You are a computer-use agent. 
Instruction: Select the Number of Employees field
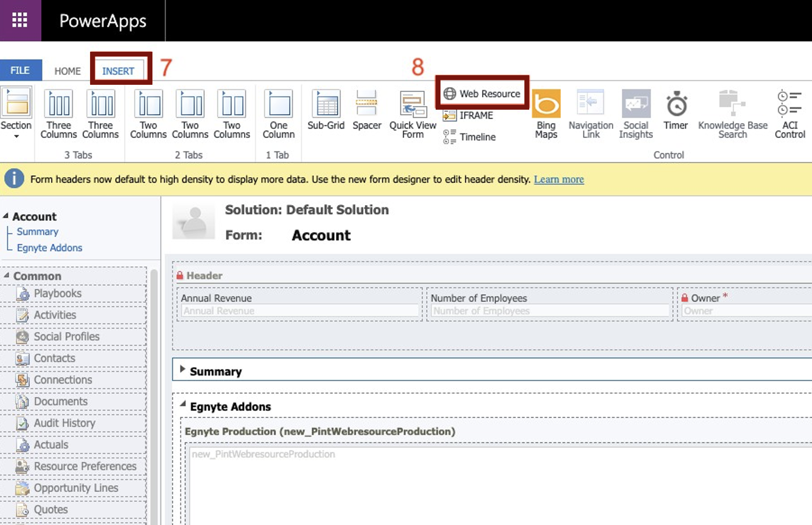coord(550,304)
